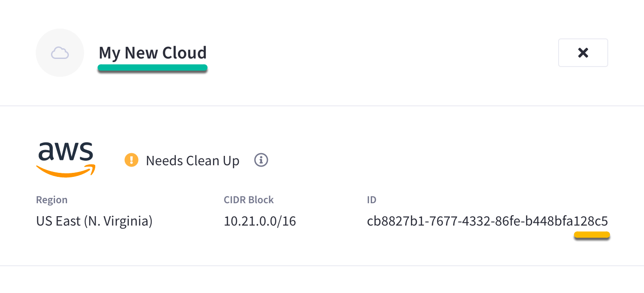Screen dimensions: 644x293
Task: Click the My New Cloud title
Action: [153, 53]
